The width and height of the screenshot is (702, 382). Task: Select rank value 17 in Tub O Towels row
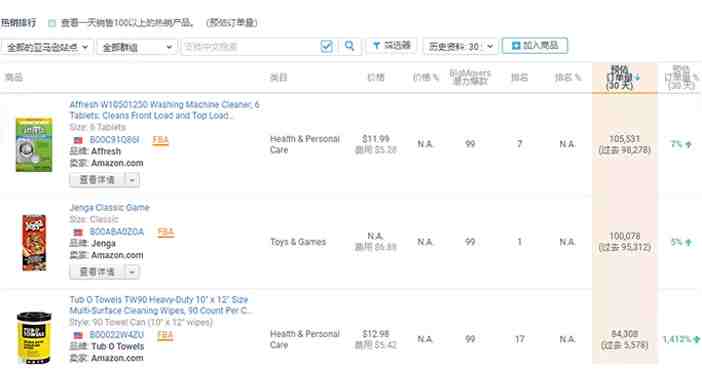coord(519,339)
